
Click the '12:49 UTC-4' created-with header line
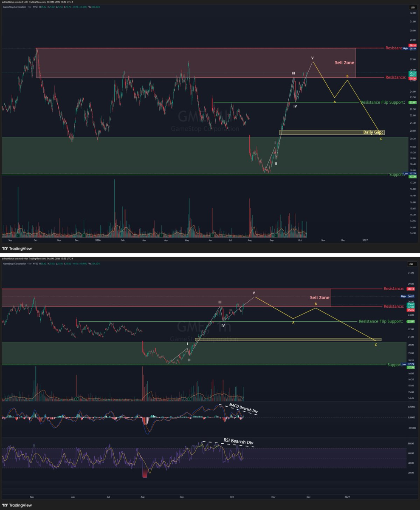pos(37,2)
